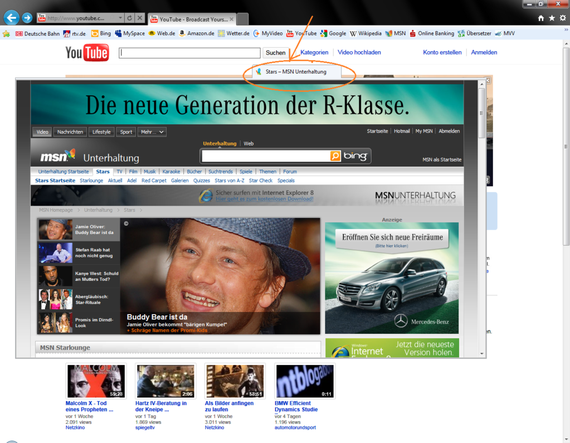
Task: Focus the Bing search box on MSN
Action: click(x=266, y=156)
